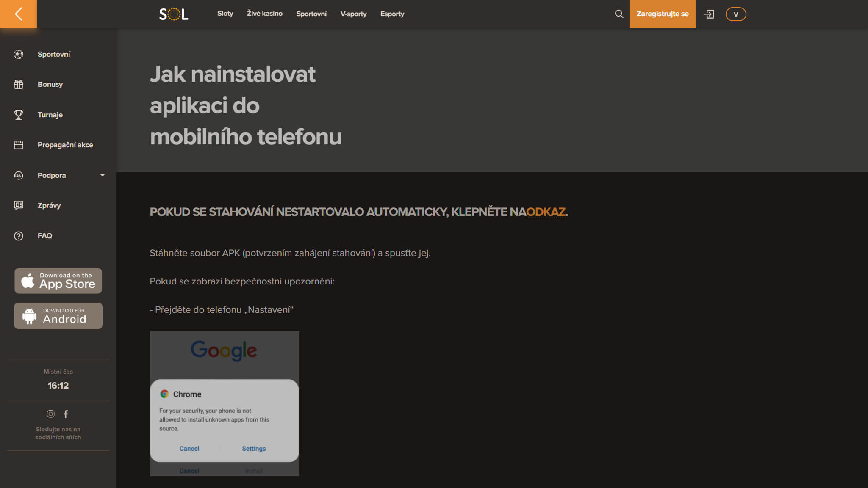This screenshot has width=868, height=488.
Task: Click the local time 16:12 display
Action: pos(58,386)
